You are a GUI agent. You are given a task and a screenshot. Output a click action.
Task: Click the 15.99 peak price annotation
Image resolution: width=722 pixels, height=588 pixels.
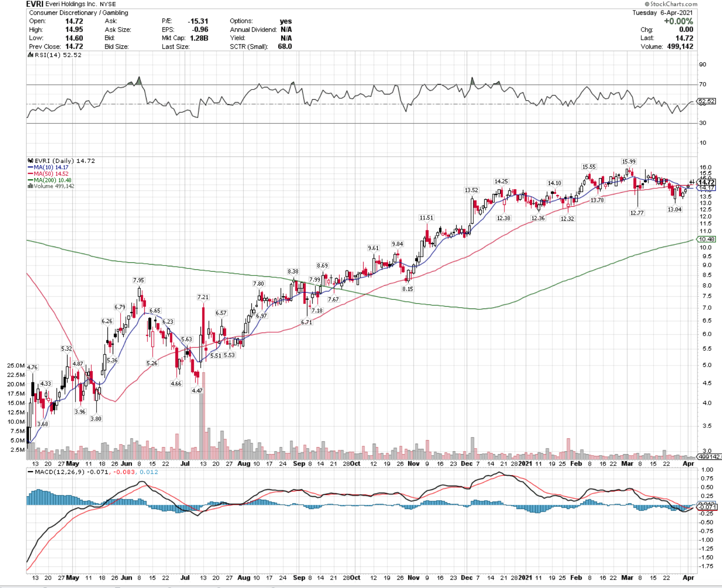coord(629,161)
